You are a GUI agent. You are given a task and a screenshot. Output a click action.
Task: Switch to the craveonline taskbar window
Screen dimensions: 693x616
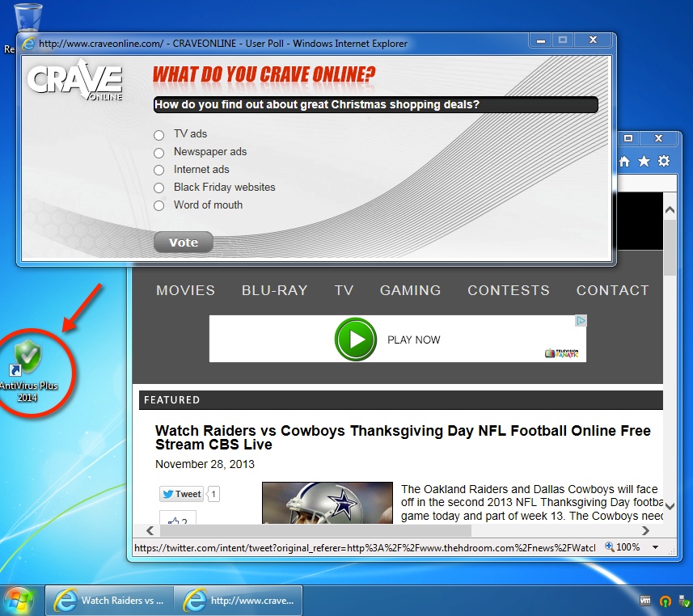coord(239,601)
